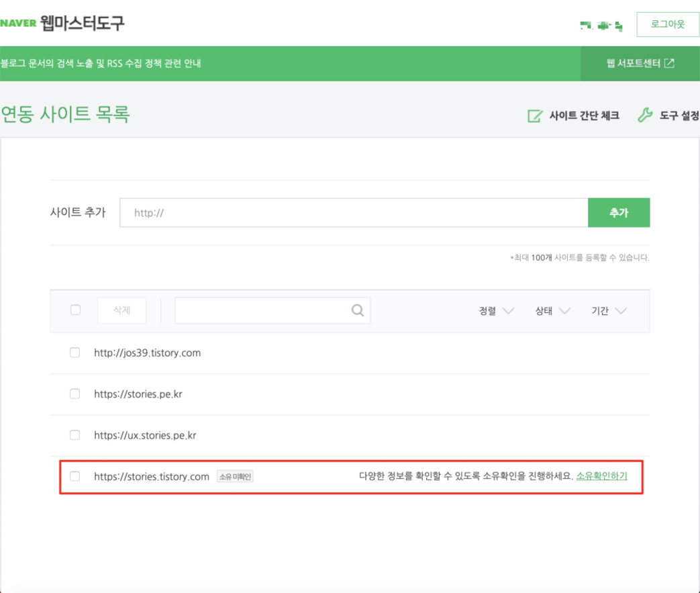Click external link icon beside 웹 서포트센터

point(669,63)
